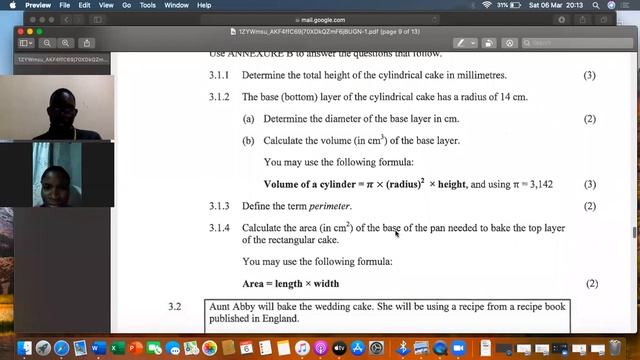640x360 pixels.
Task: Open Calendar from the dock
Action: (247, 348)
